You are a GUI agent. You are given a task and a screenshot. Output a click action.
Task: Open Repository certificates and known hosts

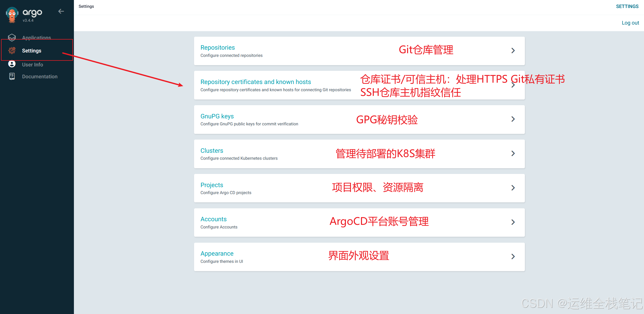tap(256, 82)
